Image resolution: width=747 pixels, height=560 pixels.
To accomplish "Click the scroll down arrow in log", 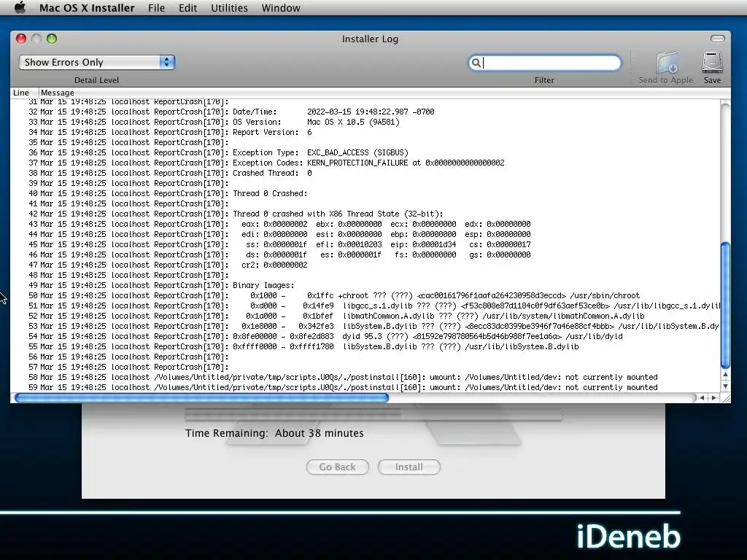I will 725,386.
